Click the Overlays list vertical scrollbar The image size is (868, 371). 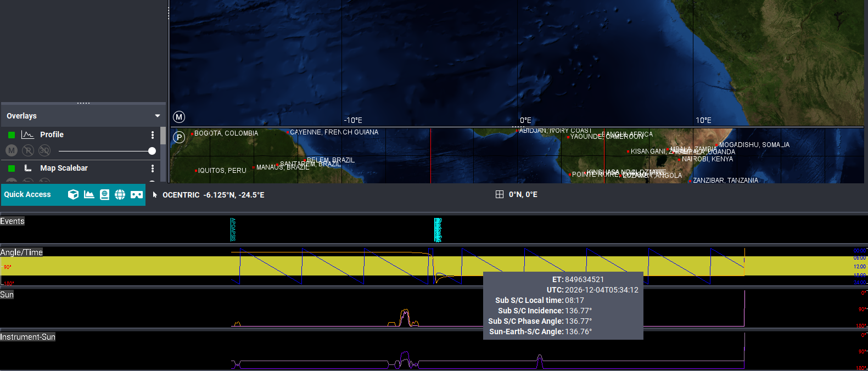[x=163, y=136]
